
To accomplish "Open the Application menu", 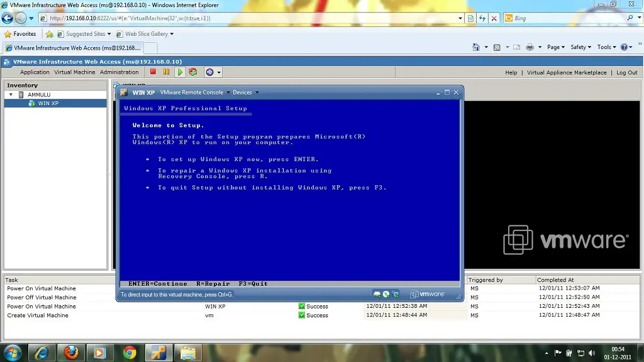I will click(35, 72).
